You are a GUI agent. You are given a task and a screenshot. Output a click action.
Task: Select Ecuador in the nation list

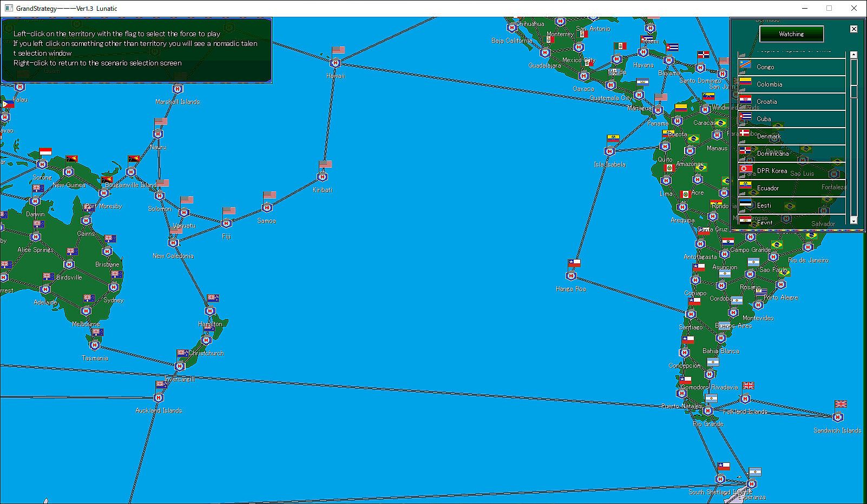click(792, 188)
